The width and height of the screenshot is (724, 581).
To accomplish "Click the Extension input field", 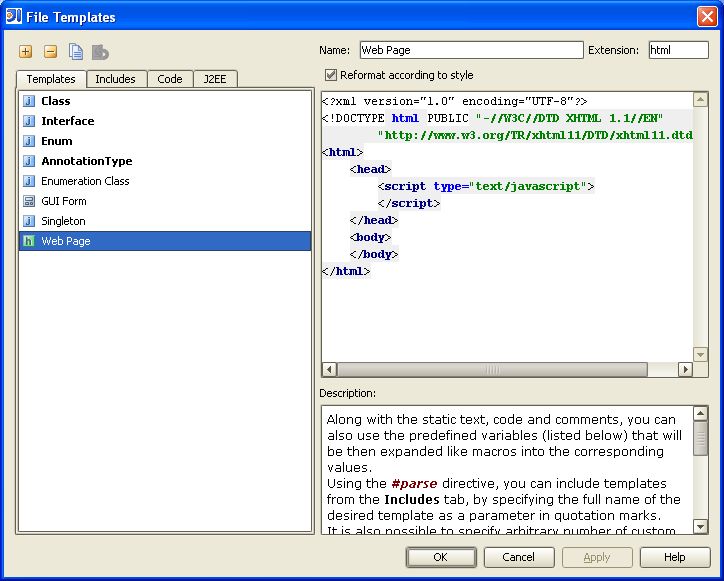I will (678, 50).
